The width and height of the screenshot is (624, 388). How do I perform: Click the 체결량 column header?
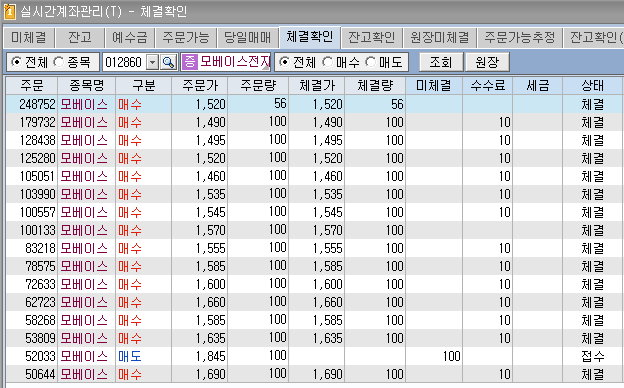point(375,86)
